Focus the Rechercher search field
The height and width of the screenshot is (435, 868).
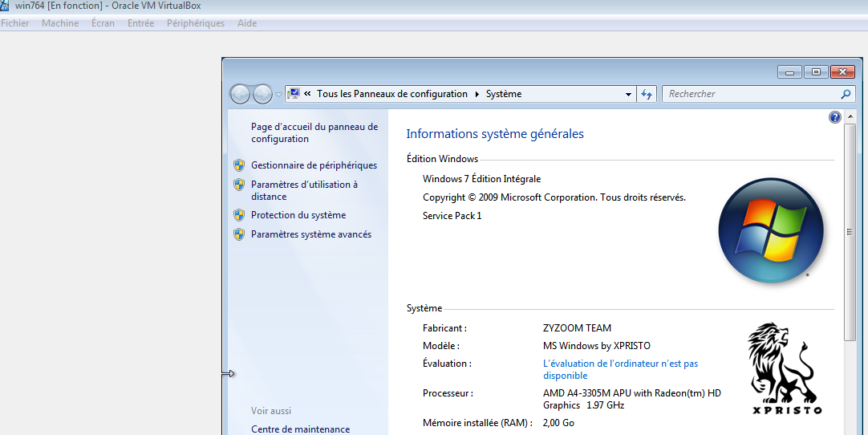click(x=752, y=94)
